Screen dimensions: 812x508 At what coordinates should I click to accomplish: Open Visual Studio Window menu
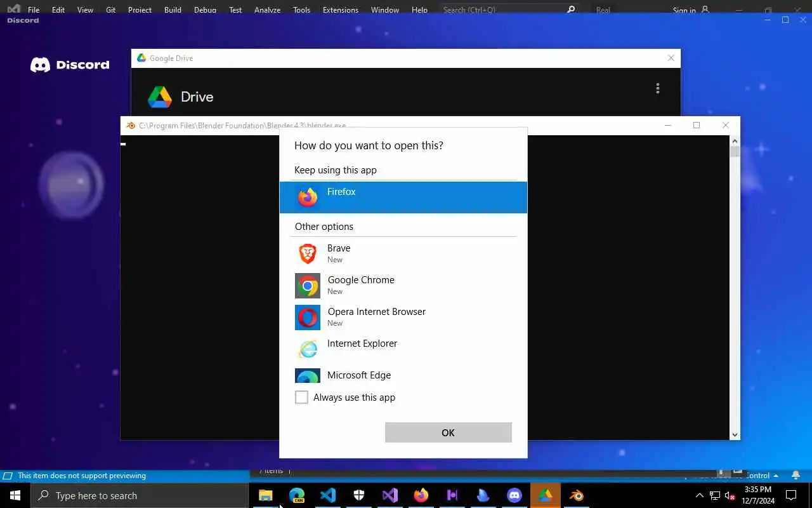pos(385,10)
